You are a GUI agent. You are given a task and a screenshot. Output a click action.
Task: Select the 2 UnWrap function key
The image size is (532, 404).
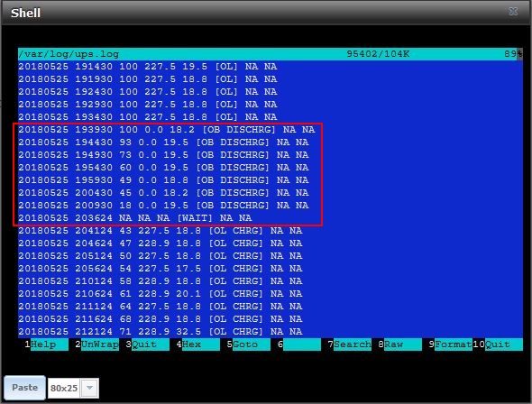tap(97, 344)
